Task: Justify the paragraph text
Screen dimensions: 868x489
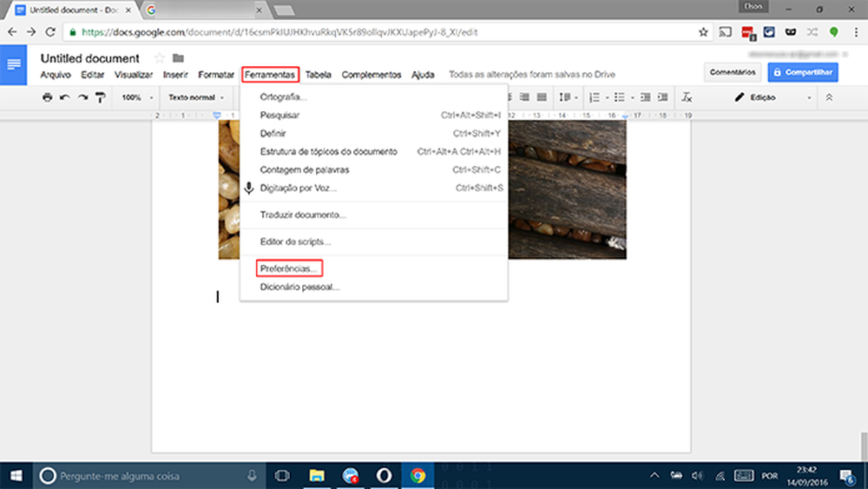Action: click(x=542, y=97)
